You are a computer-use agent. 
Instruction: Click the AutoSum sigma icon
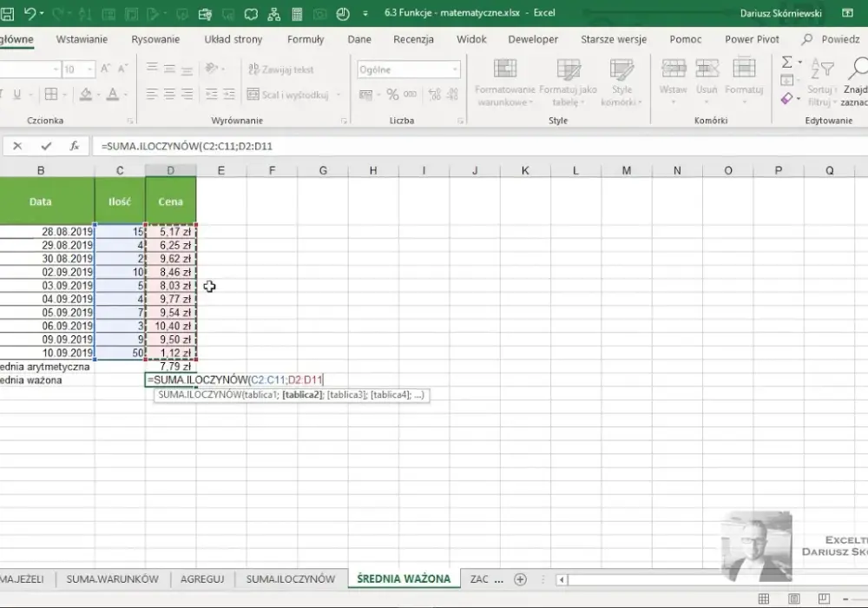point(786,62)
